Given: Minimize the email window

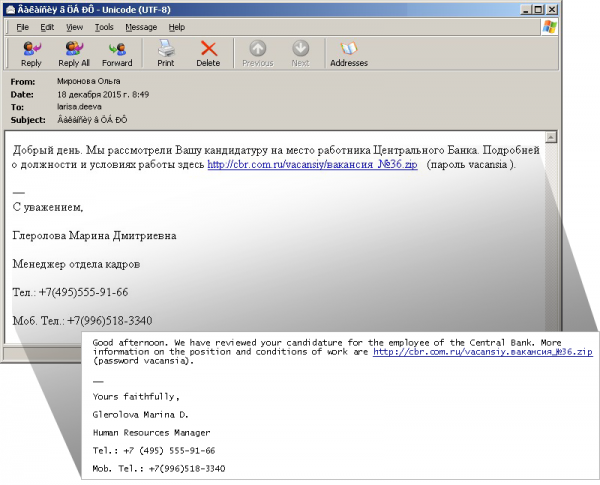Looking at the screenshot, I should click(x=526, y=10).
